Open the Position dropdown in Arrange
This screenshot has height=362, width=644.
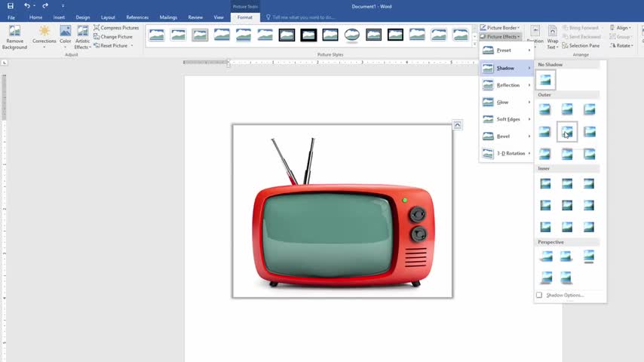[535, 37]
